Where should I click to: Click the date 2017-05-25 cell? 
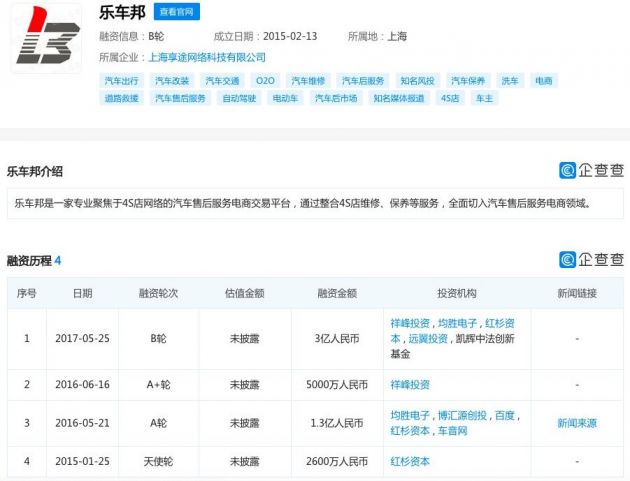(82, 339)
